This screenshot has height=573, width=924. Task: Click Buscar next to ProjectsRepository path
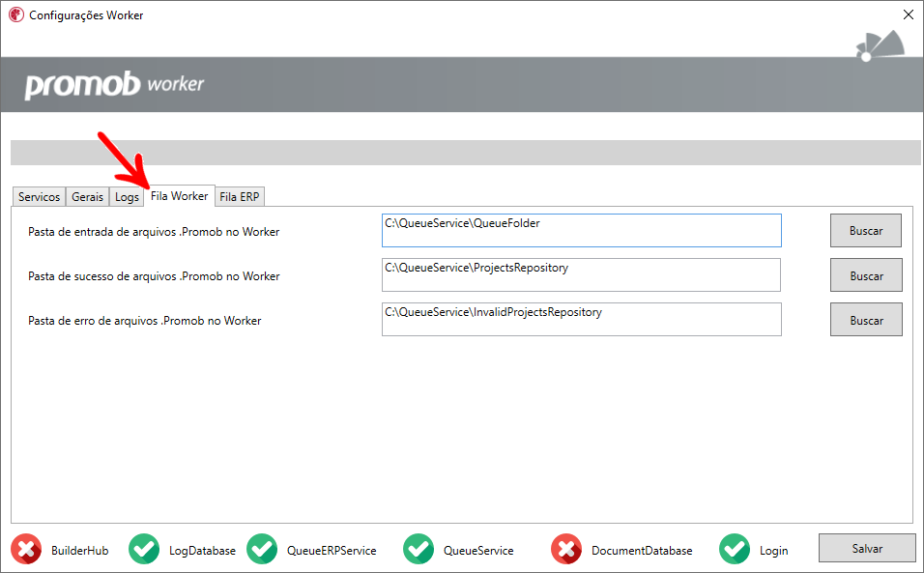866,275
